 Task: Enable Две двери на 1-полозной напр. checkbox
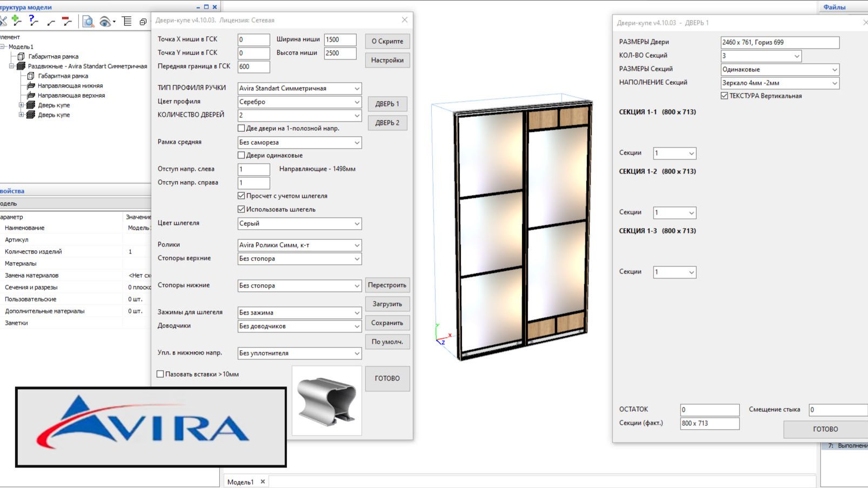(x=242, y=128)
